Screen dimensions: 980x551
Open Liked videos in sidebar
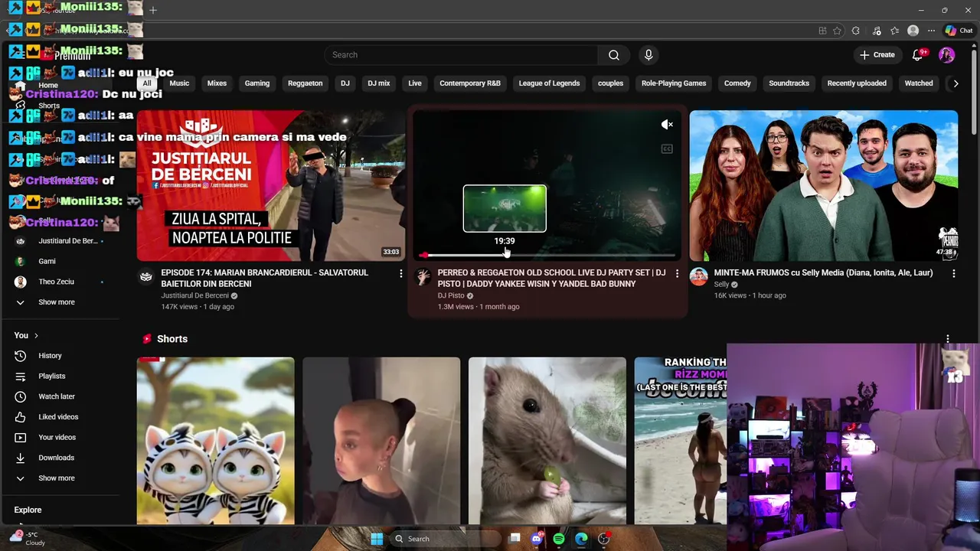point(57,417)
